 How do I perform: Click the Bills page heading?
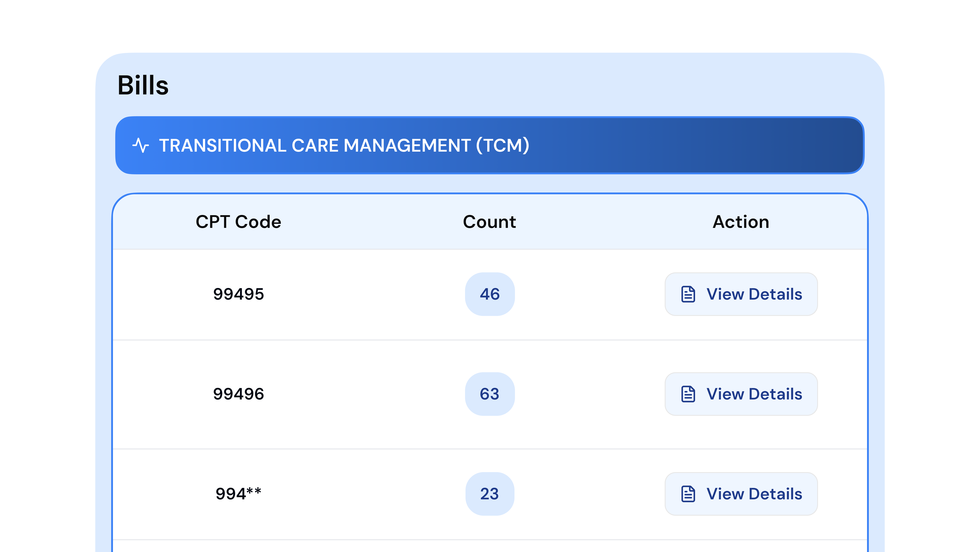tap(143, 86)
